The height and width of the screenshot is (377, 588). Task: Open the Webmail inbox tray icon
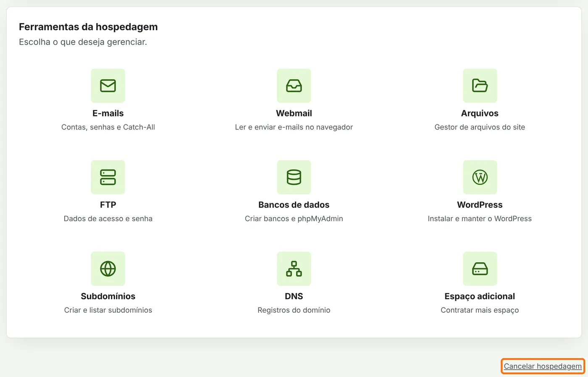click(x=294, y=86)
